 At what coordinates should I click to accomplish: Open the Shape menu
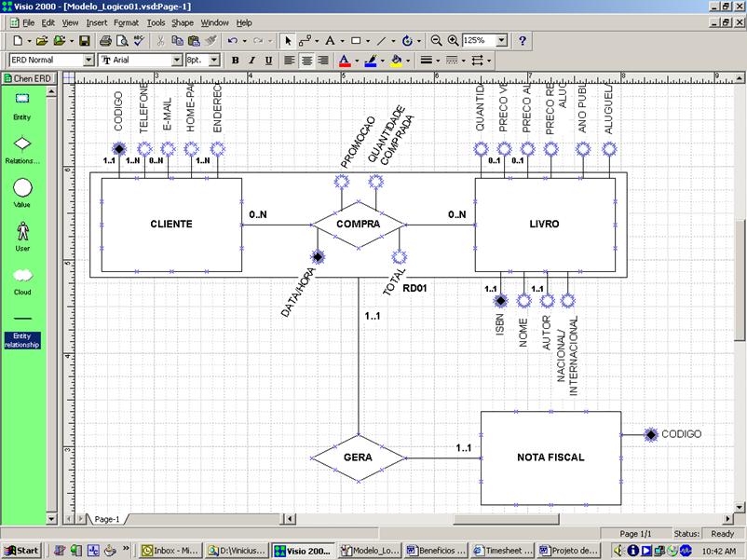point(183,22)
